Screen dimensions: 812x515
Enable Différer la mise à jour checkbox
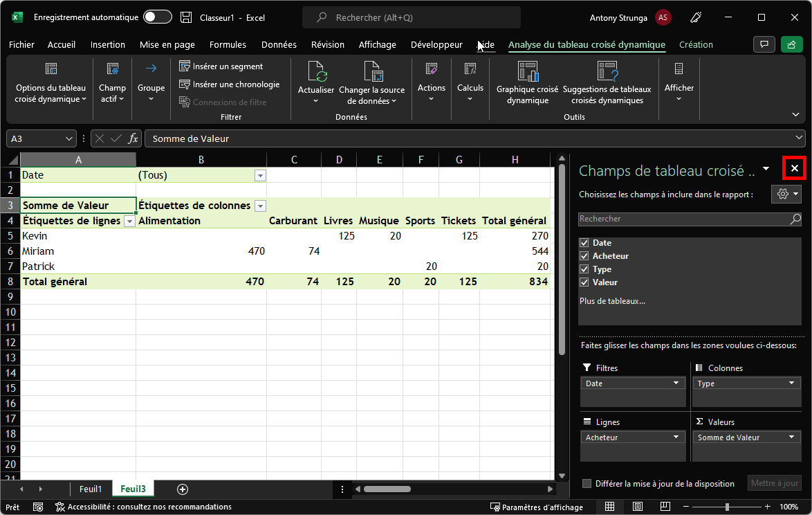[587, 484]
